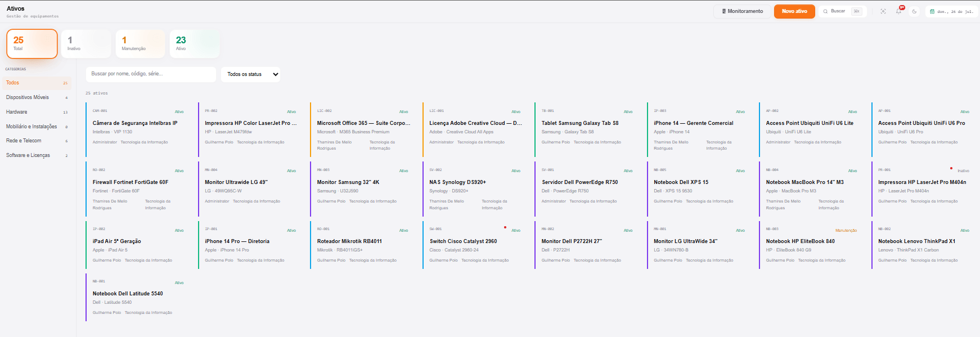Click the search by nome, código, série field
Viewport: 980px width, 337px height.
click(151, 74)
